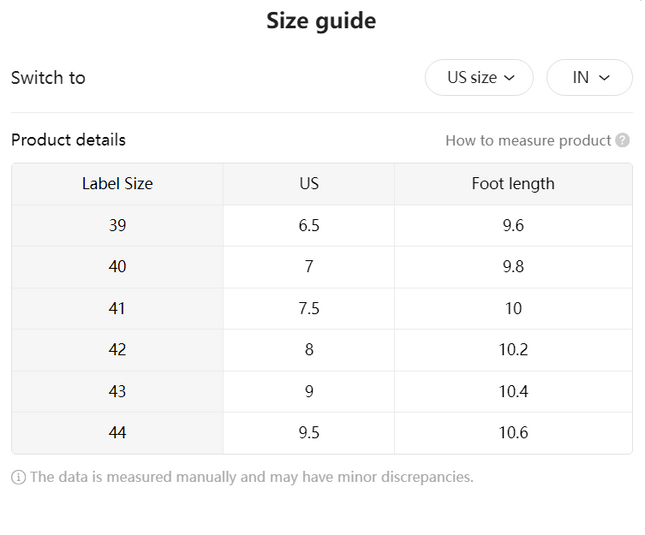Viewport: 645px width, 535px height.
Task: Select label size 39 row
Action: (322, 225)
